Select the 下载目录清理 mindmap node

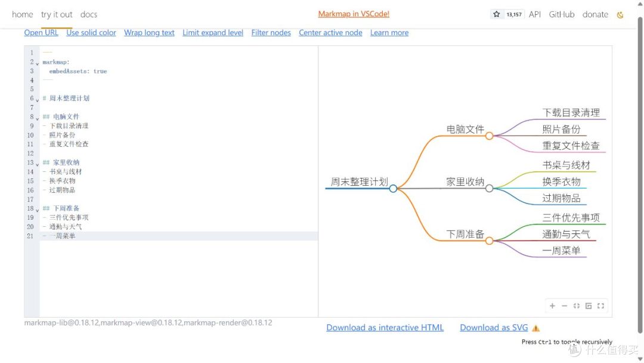pos(571,113)
